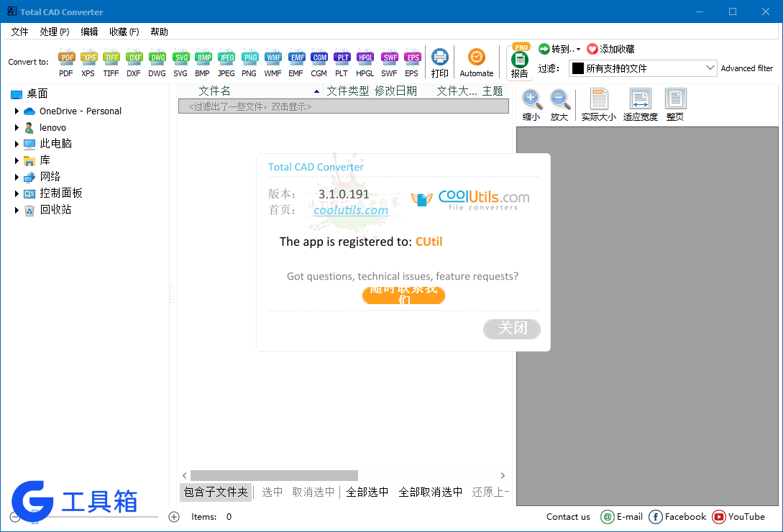This screenshot has width=783, height=532.
Task: Open the file filter combo box
Action: coord(644,68)
